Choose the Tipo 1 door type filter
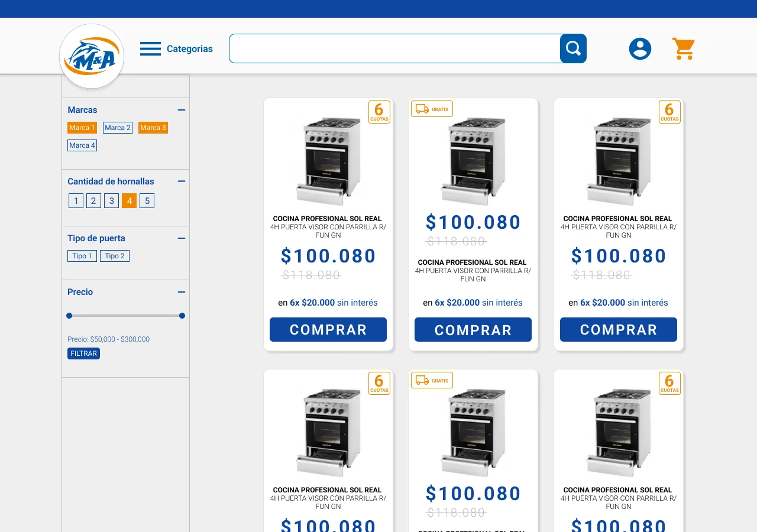This screenshot has width=757, height=532. coord(82,256)
